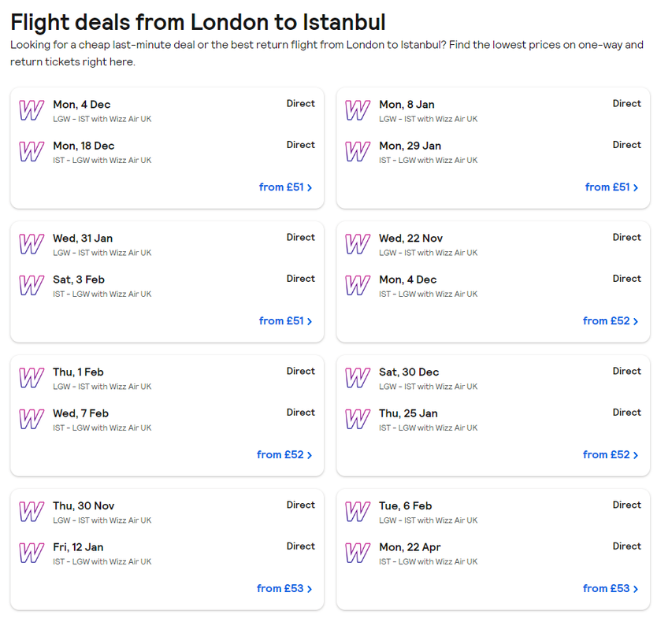Image resolution: width=672 pixels, height=622 pixels.
Task: Click Wizz Air logo beside Mon, 22 Apr
Action: (358, 553)
